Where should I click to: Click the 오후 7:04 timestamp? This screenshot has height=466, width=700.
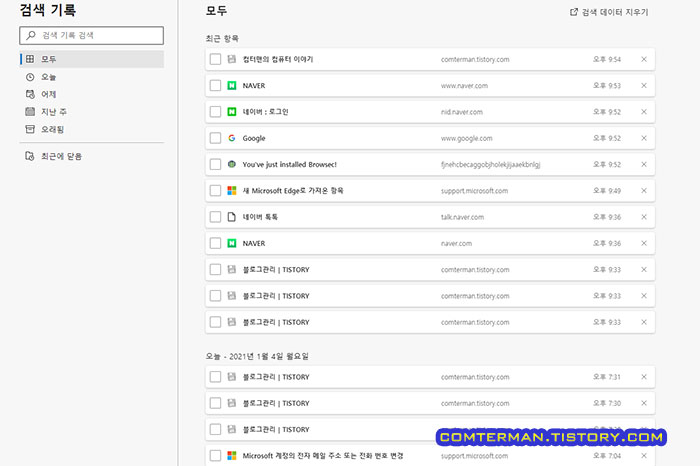coord(607,456)
